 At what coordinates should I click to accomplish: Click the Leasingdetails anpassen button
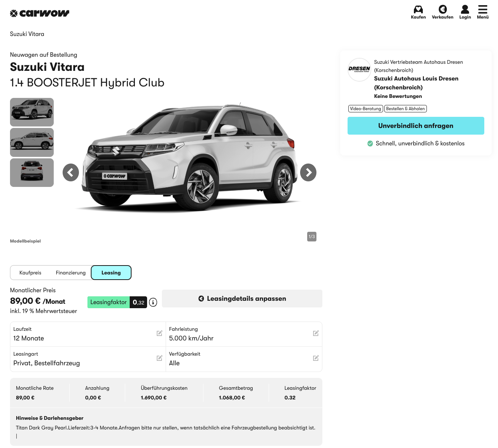coord(242,299)
